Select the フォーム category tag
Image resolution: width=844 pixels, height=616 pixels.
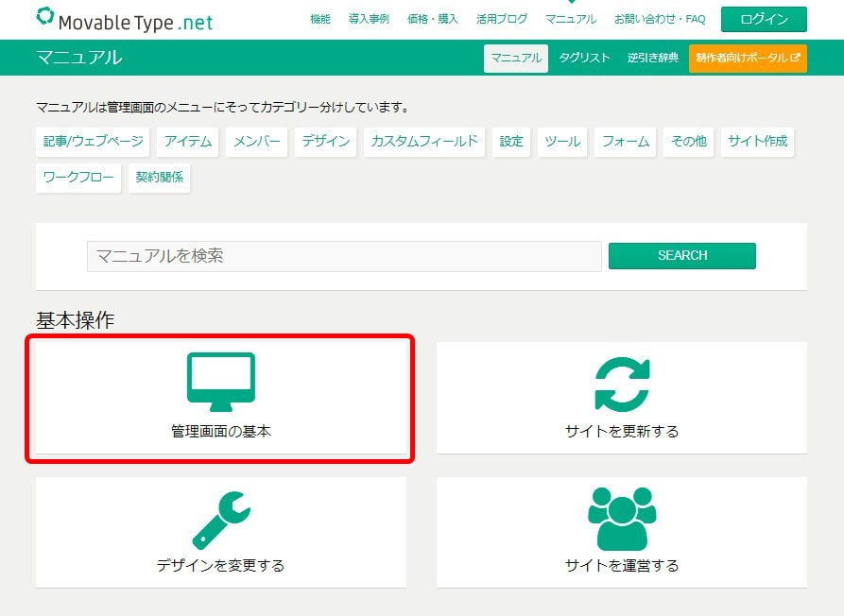[625, 142]
